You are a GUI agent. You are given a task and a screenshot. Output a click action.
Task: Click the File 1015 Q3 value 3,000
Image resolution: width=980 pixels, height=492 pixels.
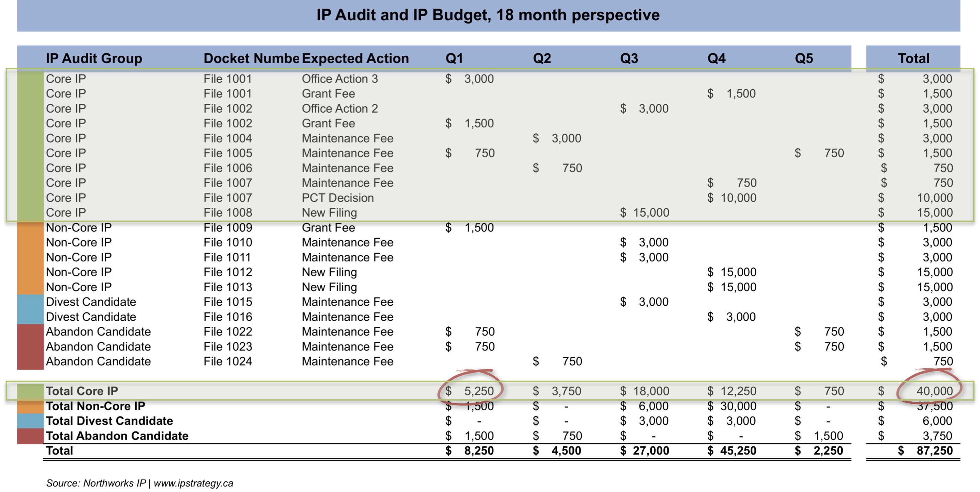click(653, 302)
